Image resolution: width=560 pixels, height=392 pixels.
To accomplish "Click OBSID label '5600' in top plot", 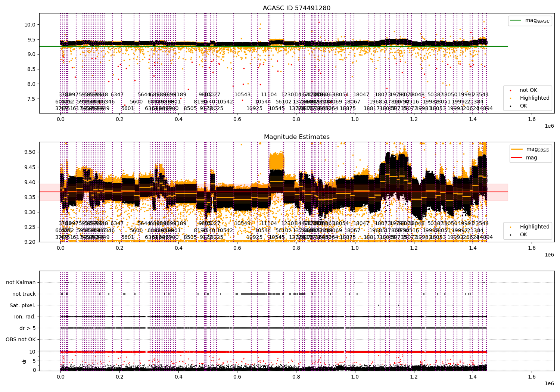I will pyautogui.click(x=136, y=102).
